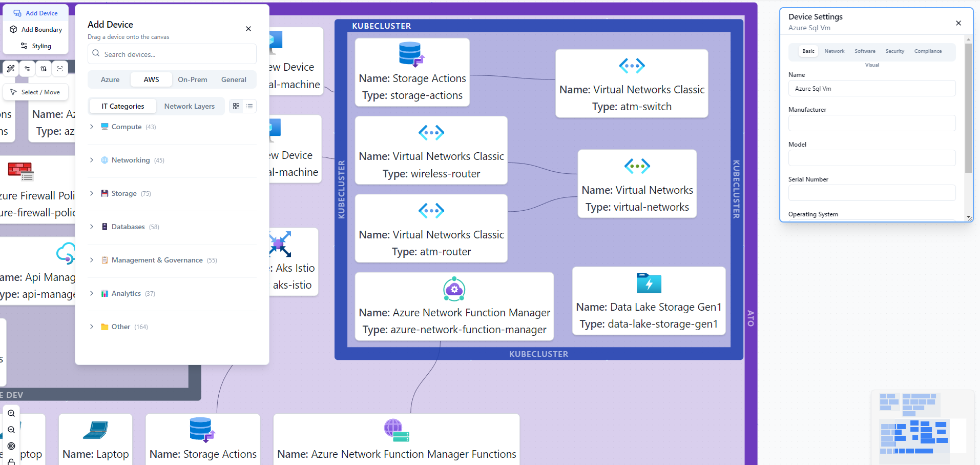
Task: Click the Add Boundary button
Action: click(36, 30)
